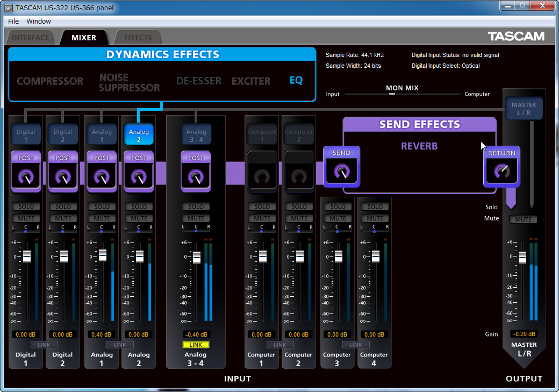Select the MIXER tab

click(x=84, y=38)
